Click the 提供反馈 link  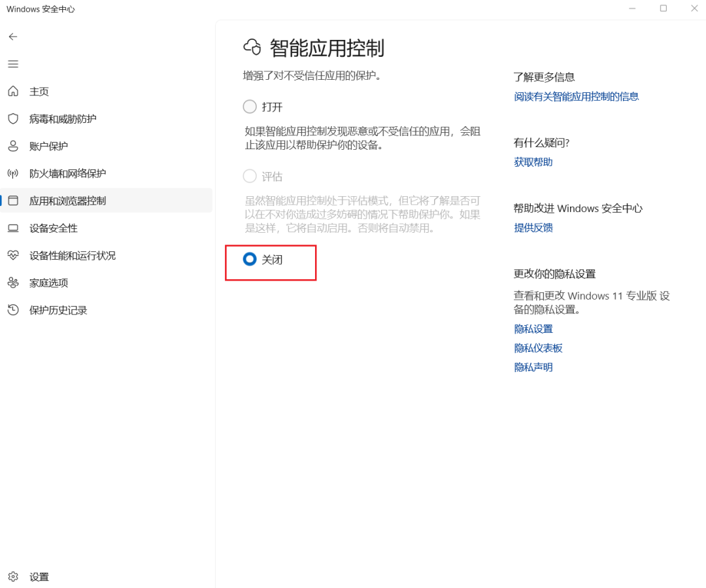tap(533, 228)
